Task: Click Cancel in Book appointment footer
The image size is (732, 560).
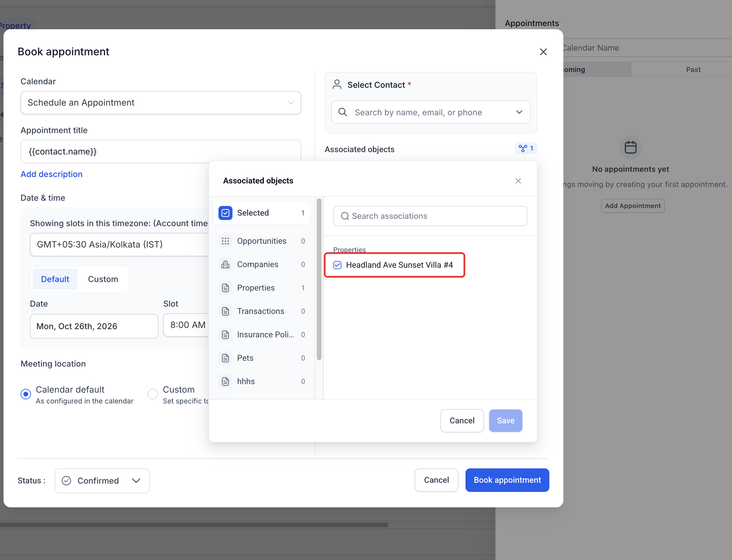Action: 436,480
